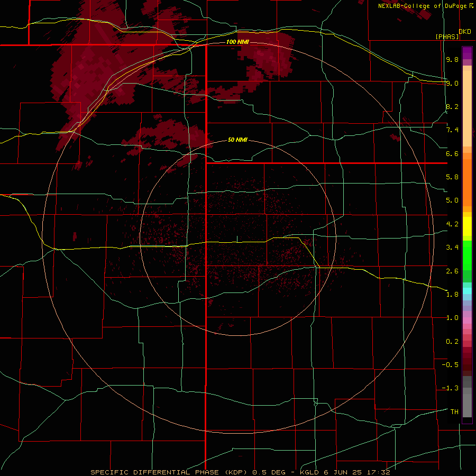This screenshot has height=476, width=476.
Task: Select the 8.2 scale value
Action: 452,106
